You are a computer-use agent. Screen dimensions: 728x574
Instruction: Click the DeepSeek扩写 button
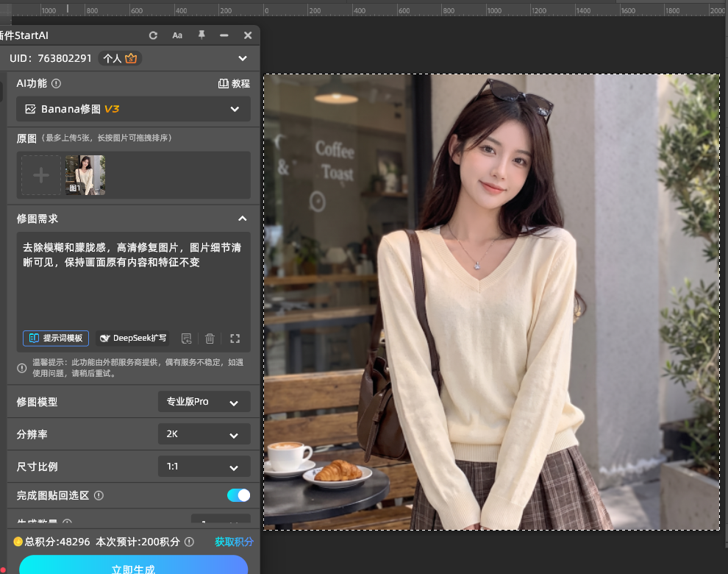[133, 338]
